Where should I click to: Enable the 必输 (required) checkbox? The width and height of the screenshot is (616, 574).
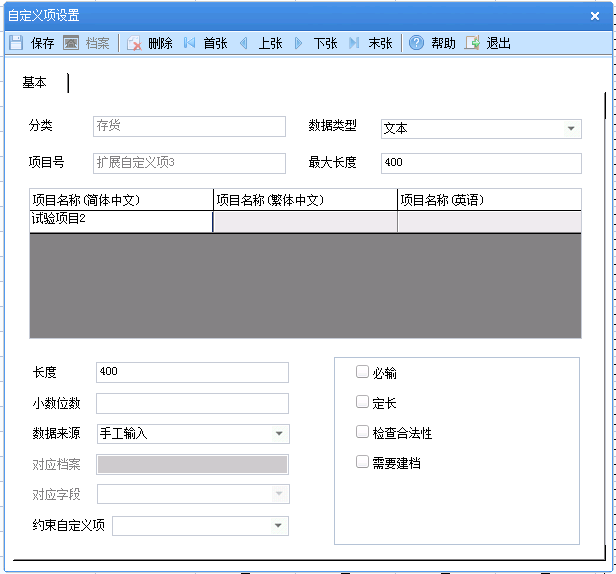coord(363,372)
